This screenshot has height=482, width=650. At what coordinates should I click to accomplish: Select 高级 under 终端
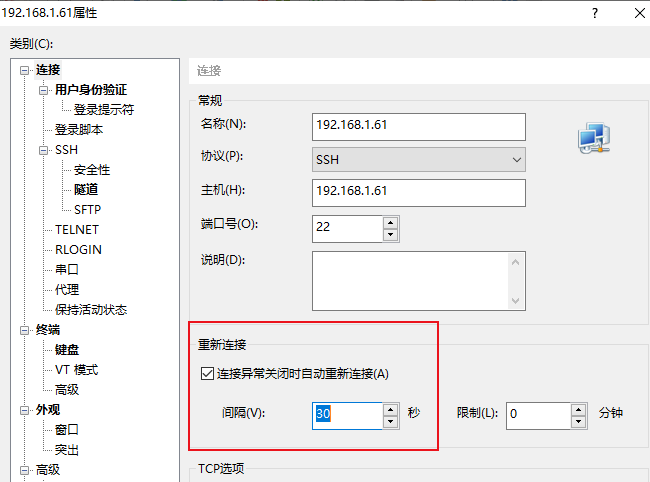coord(67,390)
